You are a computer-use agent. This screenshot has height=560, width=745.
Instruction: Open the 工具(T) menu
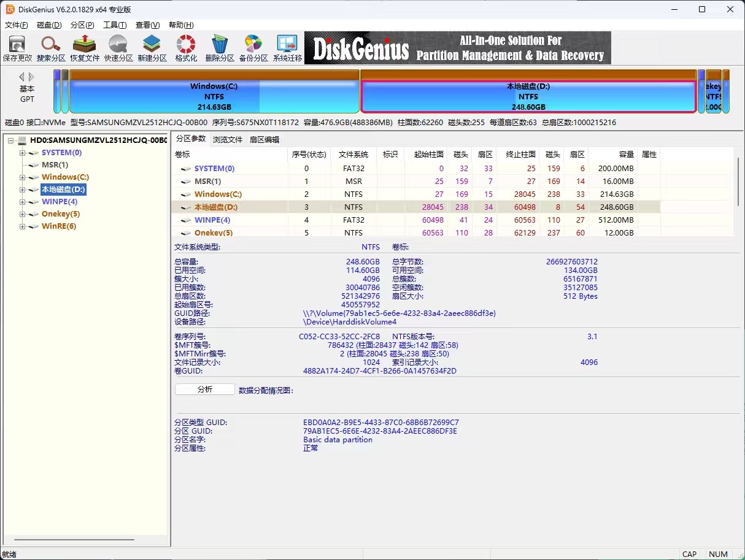tap(115, 25)
